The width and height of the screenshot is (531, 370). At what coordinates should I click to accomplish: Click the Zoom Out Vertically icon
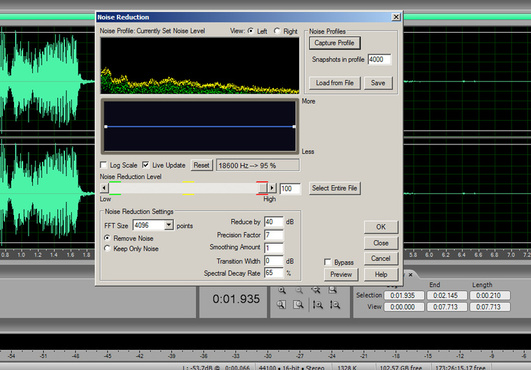click(x=335, y=305)
